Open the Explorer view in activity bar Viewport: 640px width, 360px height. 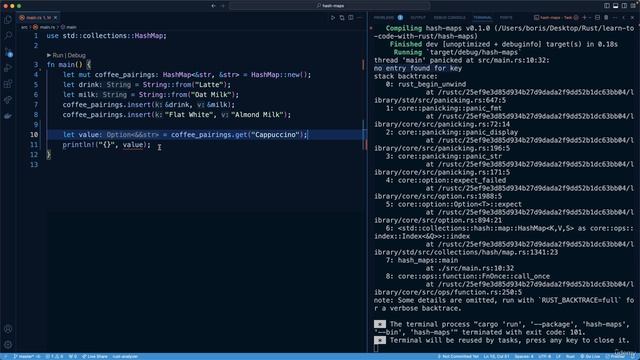tap(8, 20)
